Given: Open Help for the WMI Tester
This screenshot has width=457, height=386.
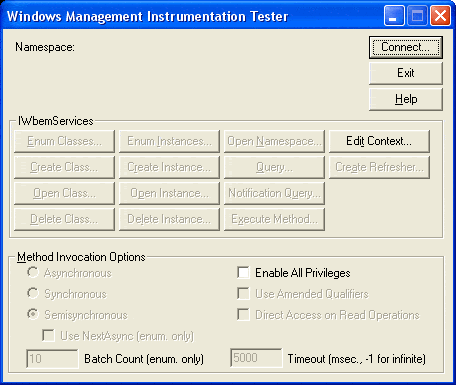Looking at the screenshot, I should coord(406,99).
